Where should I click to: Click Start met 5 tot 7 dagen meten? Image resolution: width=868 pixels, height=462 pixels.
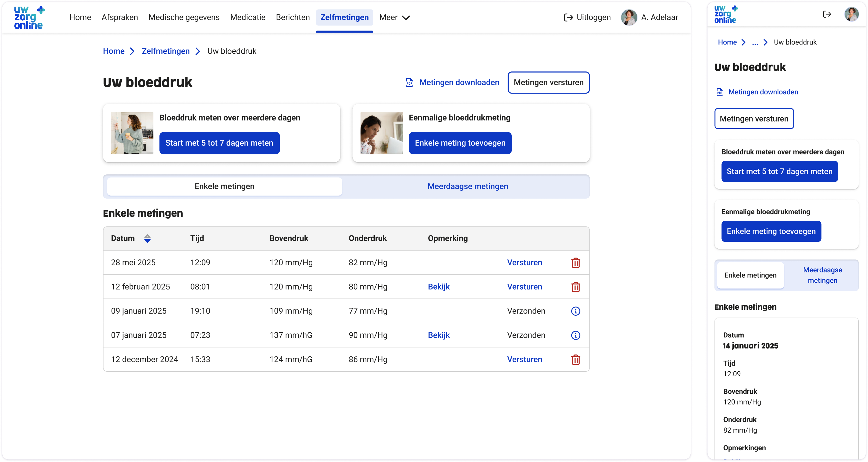219,143
